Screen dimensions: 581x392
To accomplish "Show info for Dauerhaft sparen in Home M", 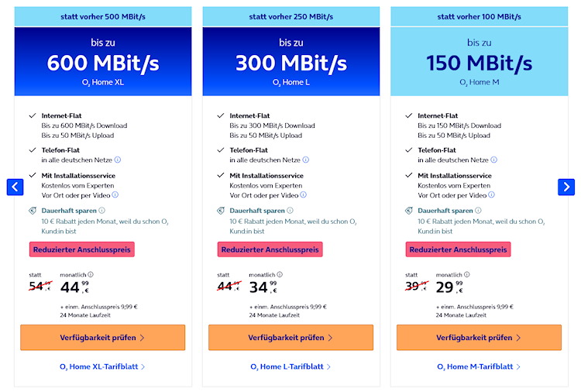I will pos(479,210).
